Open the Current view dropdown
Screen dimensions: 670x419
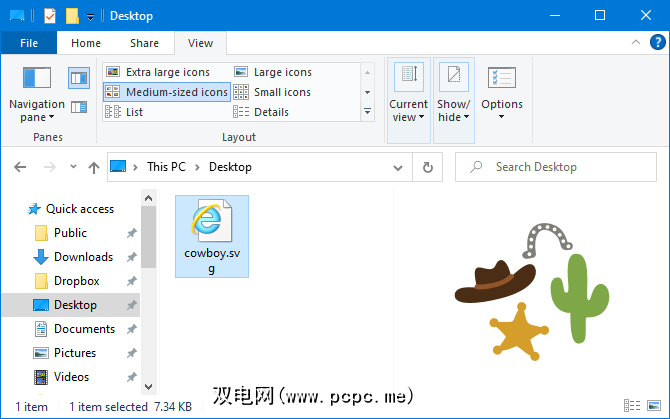click(x=408, y=100)
